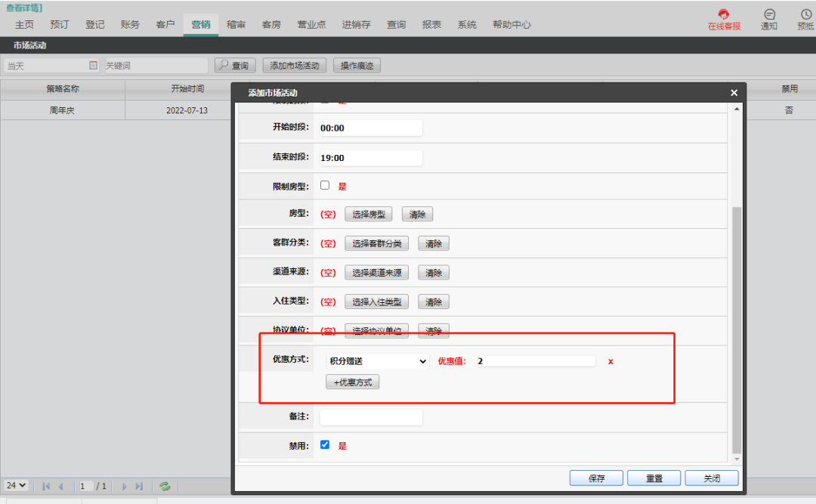Click the dialog scrollbar up arrow

click(737, 109)
